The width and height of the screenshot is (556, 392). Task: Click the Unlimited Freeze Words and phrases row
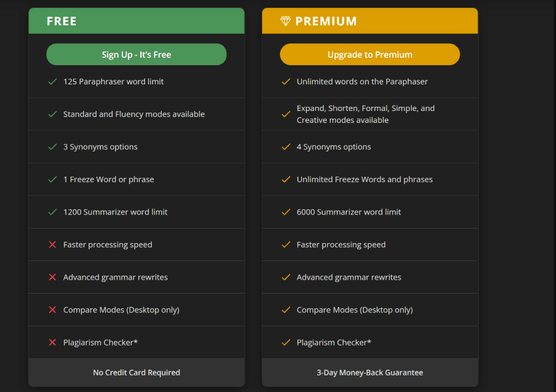click(364, 179)
